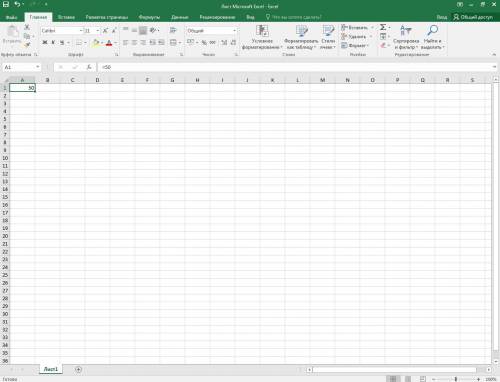Open the Name Box dropdown arrow
The image size is (500, 382).
pyautogui.click(x=37, y=67)
